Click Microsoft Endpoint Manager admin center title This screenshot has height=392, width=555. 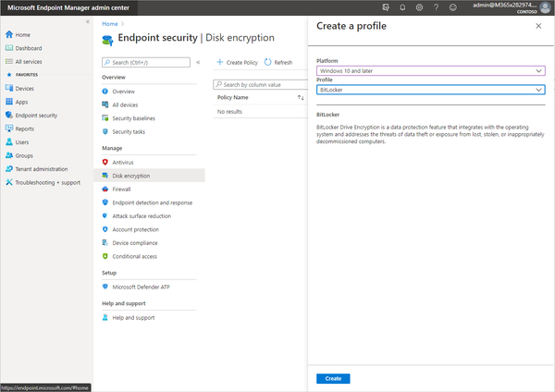point(68,7)
